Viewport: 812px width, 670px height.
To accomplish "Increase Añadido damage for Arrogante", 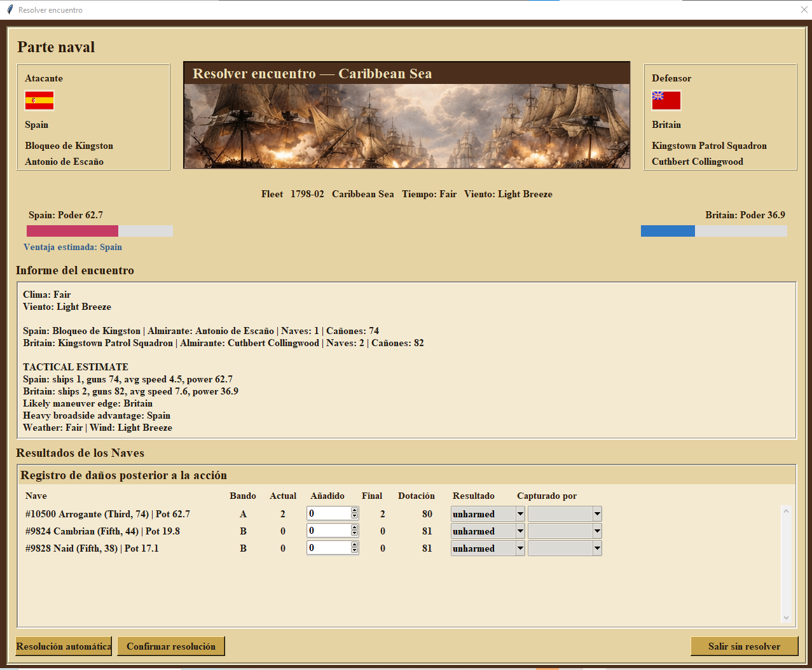I will [x=355, y=510].
